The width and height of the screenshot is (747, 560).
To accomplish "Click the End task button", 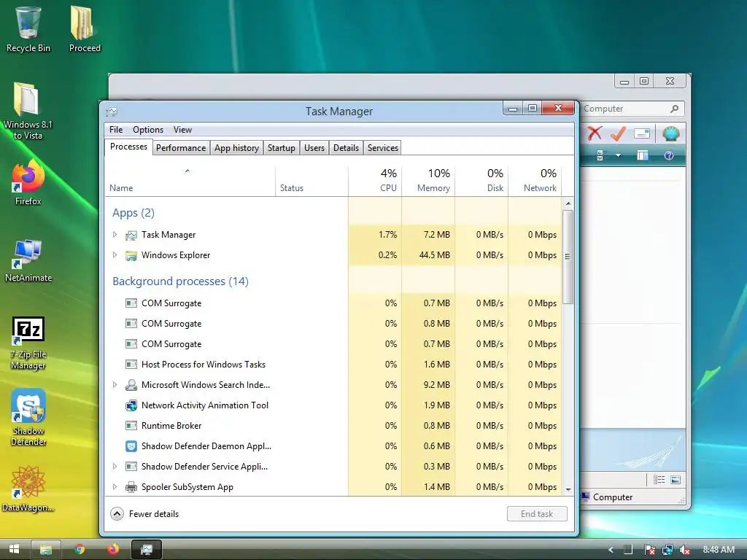I will [537, 514].
